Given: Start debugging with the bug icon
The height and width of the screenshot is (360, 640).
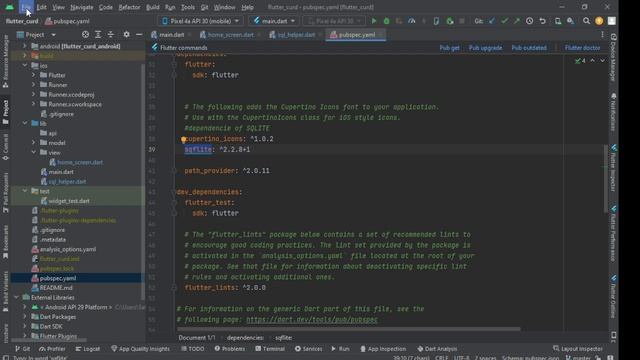Looking at the screenshot, I should [386, 21].
